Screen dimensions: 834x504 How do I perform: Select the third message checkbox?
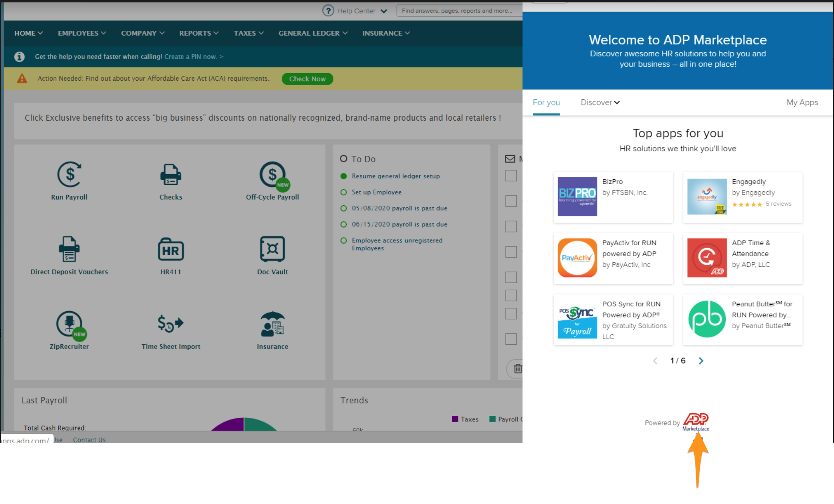pos(511,226)
